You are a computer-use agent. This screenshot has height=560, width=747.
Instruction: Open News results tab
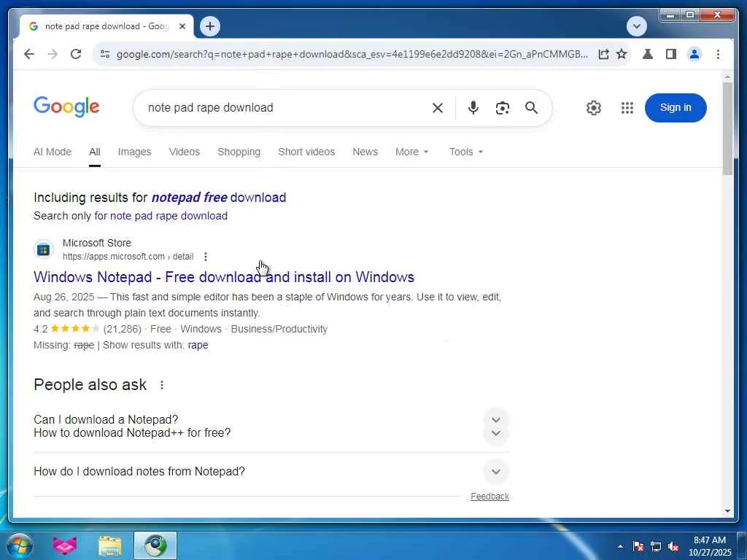tap(365, 152)
